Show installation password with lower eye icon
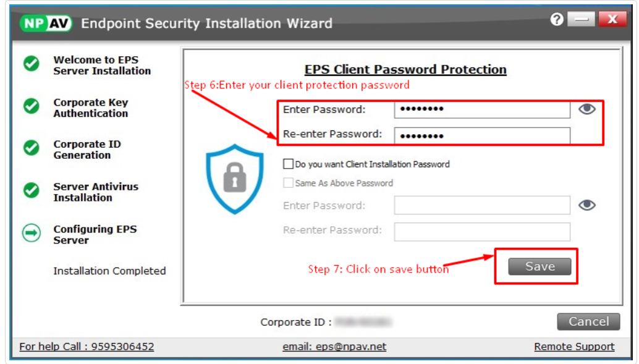639x364 pixels. pos(586,205)
